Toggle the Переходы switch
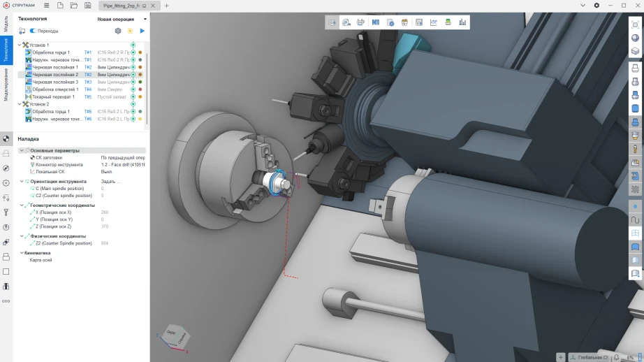644x362 pixels. (x=33, y=31)
